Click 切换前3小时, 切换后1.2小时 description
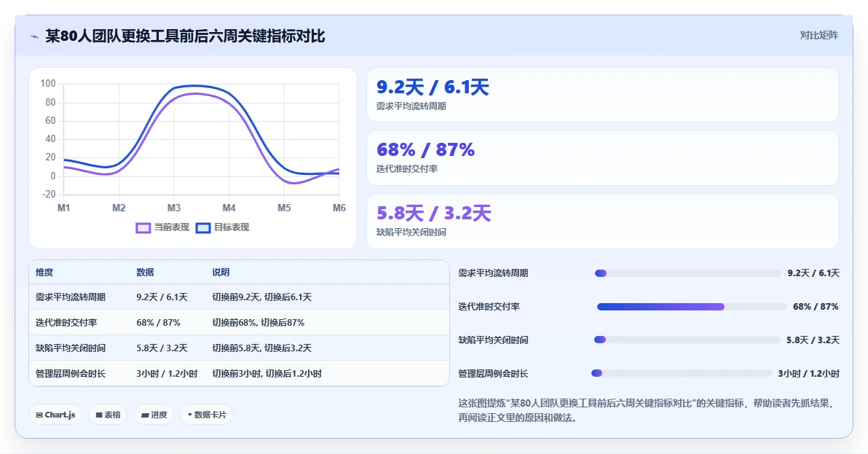 pos(267,374)
